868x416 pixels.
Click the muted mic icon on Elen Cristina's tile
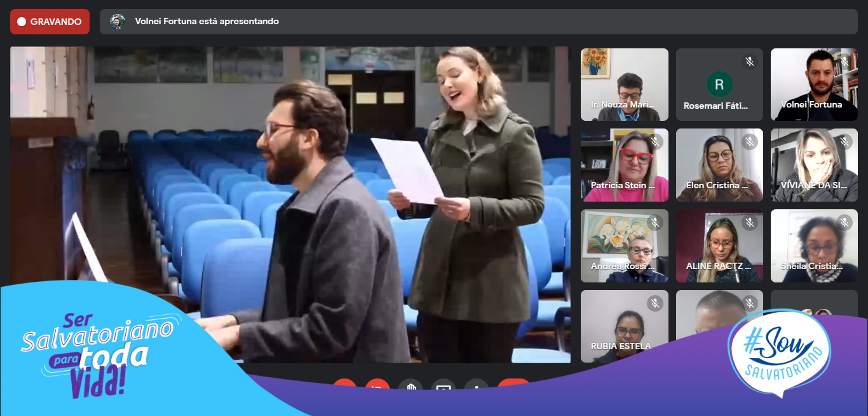point(750,142)
